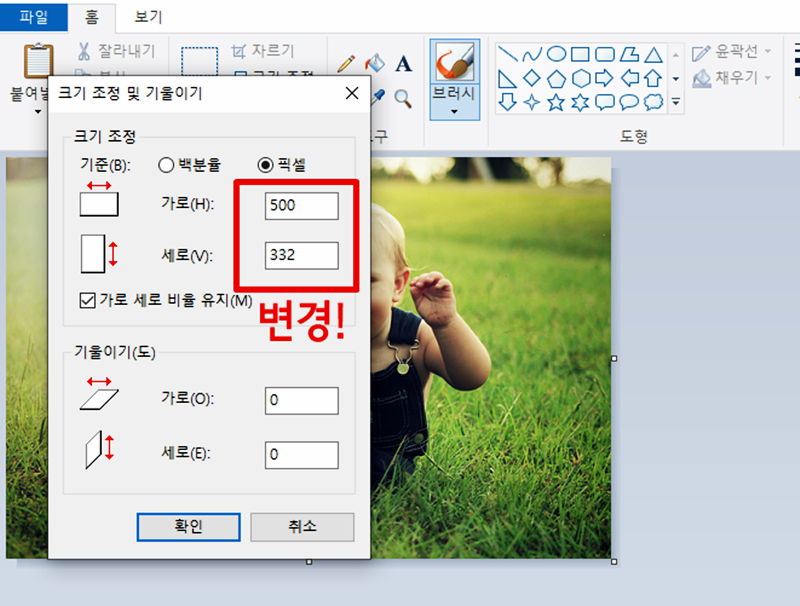The height and width of the screenshot is (606, 800).
Task: Select the Pencil tool
Action: [x=346, y=64]
